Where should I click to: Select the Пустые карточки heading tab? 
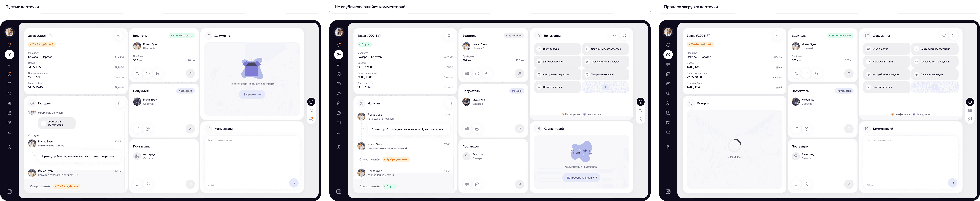[22, 7]
